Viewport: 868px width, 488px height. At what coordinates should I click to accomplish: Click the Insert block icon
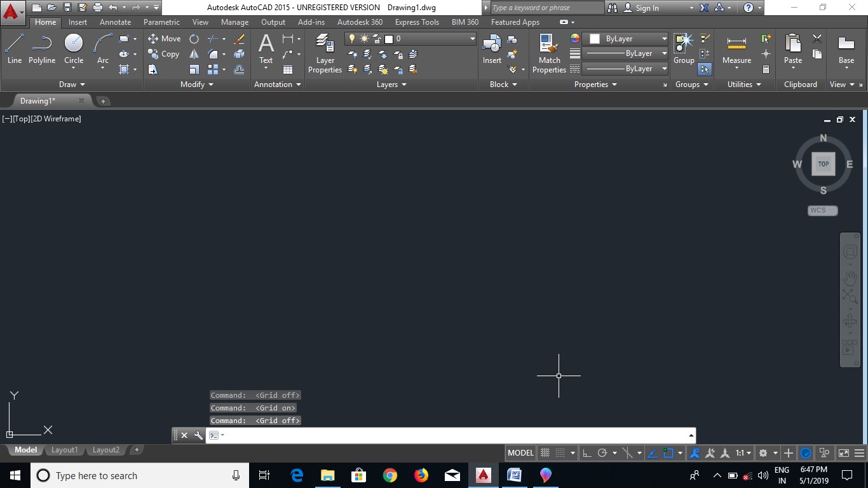tap(492, 49)
